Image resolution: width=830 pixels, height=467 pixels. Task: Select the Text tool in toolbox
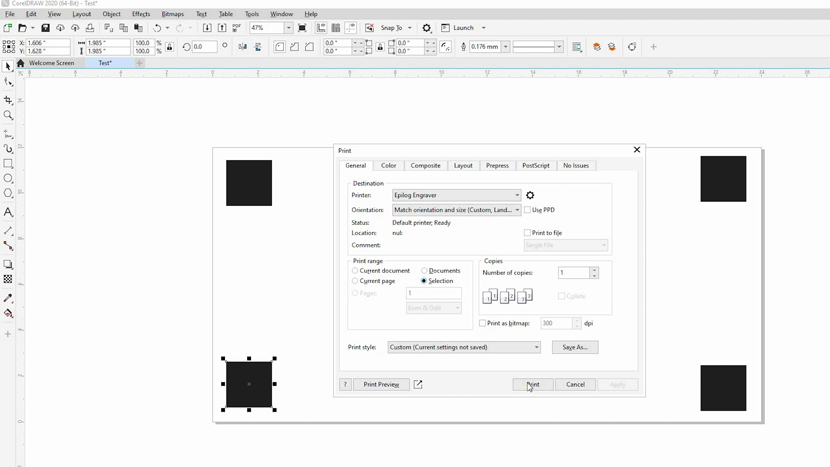click(9, 212)
